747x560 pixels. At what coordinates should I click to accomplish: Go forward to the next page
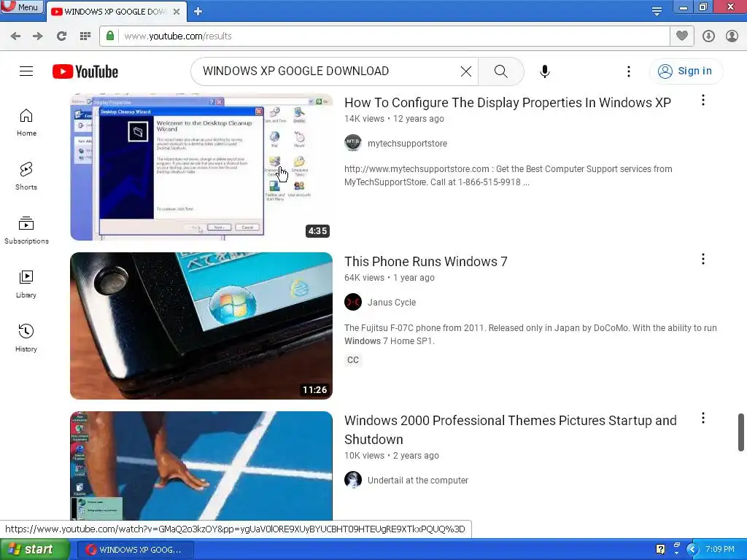point(38,36)
